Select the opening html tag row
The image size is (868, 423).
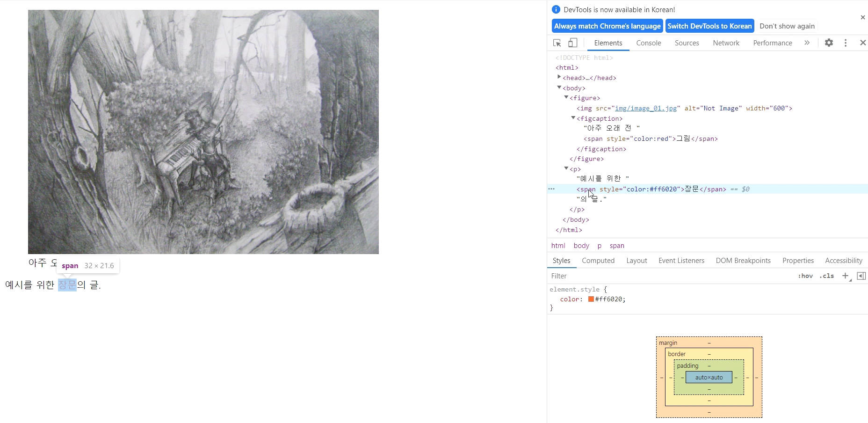click(567, 67)
